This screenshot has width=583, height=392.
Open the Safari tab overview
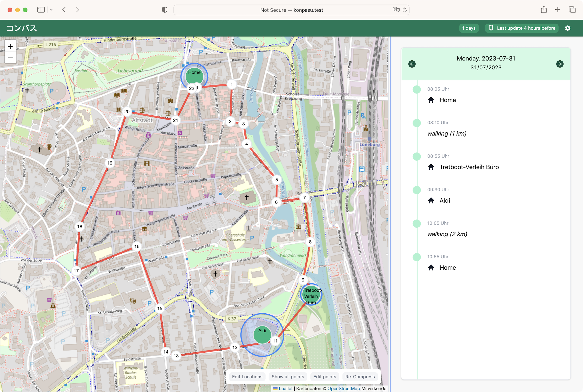click(x=572, y=10)
